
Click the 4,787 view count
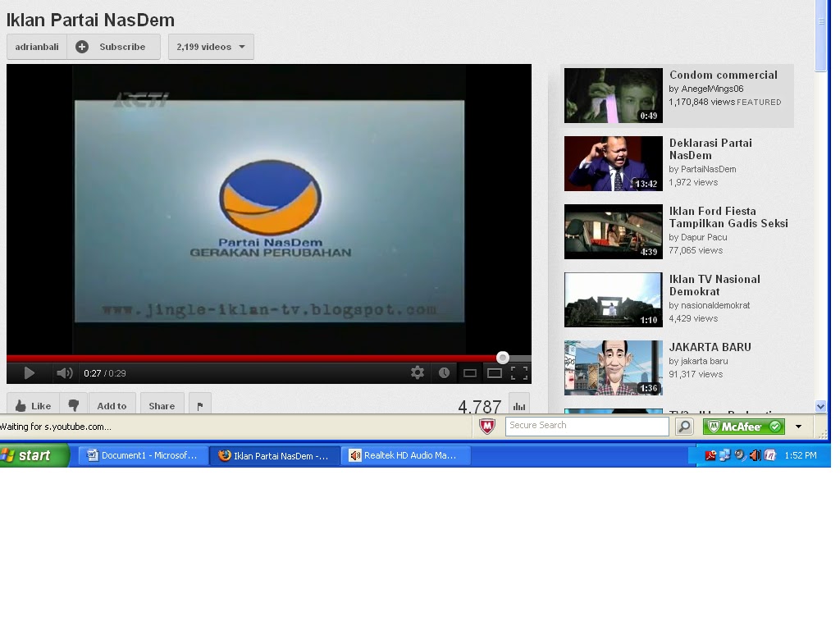pyautogui.click(x=479, y=407)
